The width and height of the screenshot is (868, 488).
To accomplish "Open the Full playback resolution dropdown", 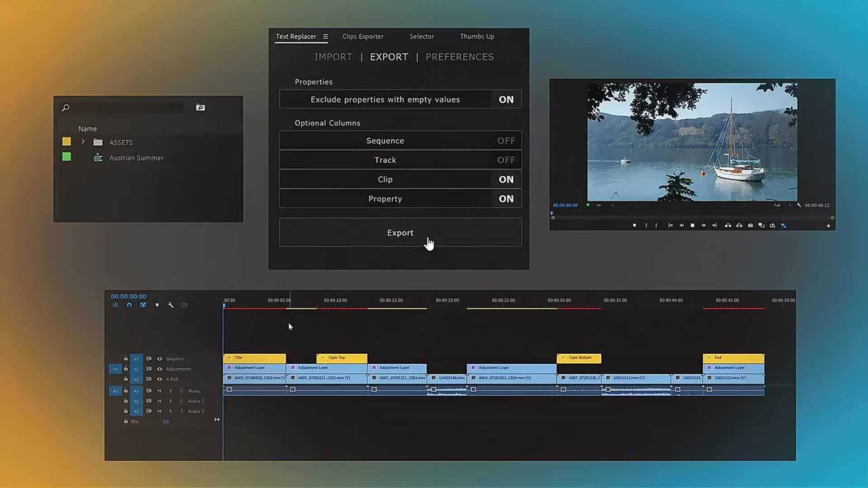I will tap(782, 205).
